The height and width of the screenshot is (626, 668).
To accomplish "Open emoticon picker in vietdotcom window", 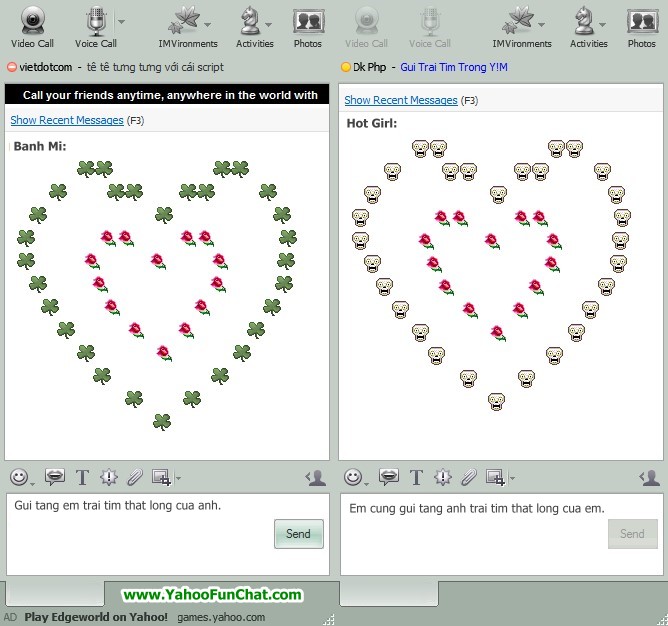I will tap(19, 477).
